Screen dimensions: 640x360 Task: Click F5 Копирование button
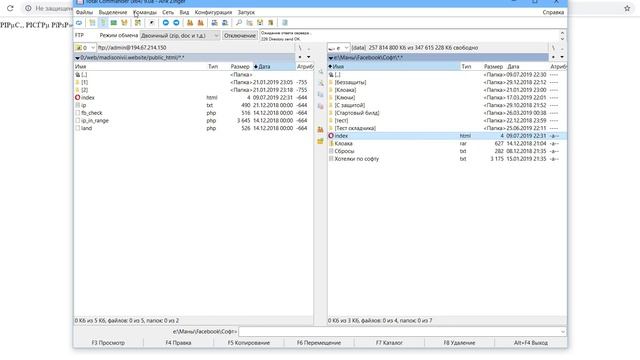pyautogui.click(x=249, y=343)
